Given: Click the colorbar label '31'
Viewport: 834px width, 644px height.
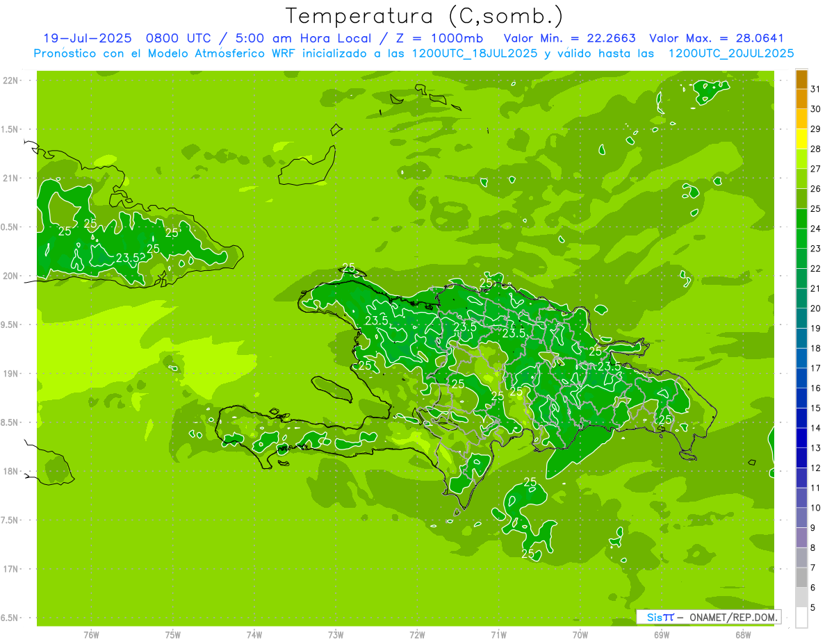Looking at the screenshot, I should pyautogui.click(x=816, y=89).
